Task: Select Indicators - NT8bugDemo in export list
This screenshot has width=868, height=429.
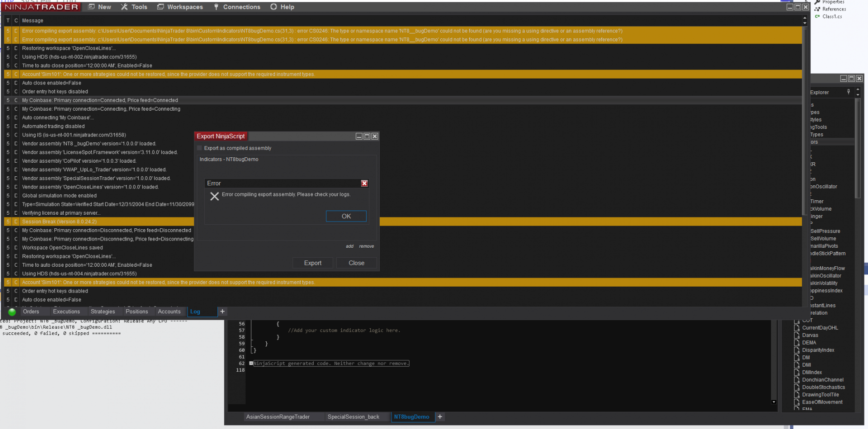Action: (229, 159)
